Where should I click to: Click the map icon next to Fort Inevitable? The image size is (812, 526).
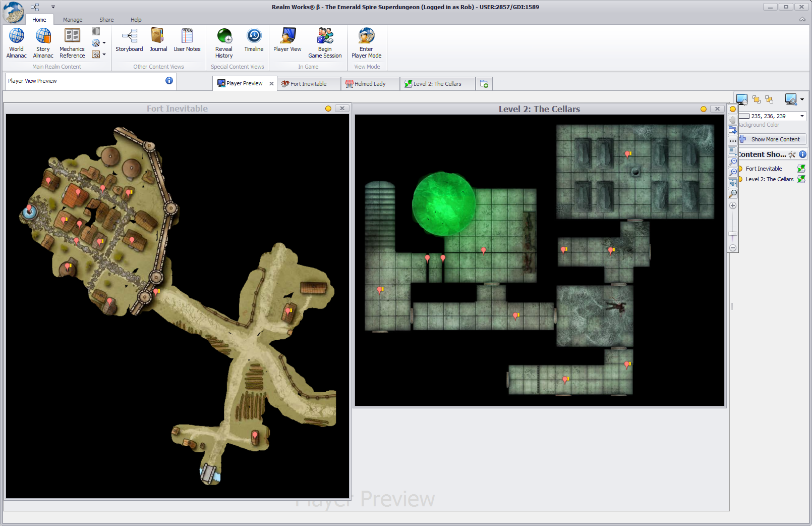801,169
